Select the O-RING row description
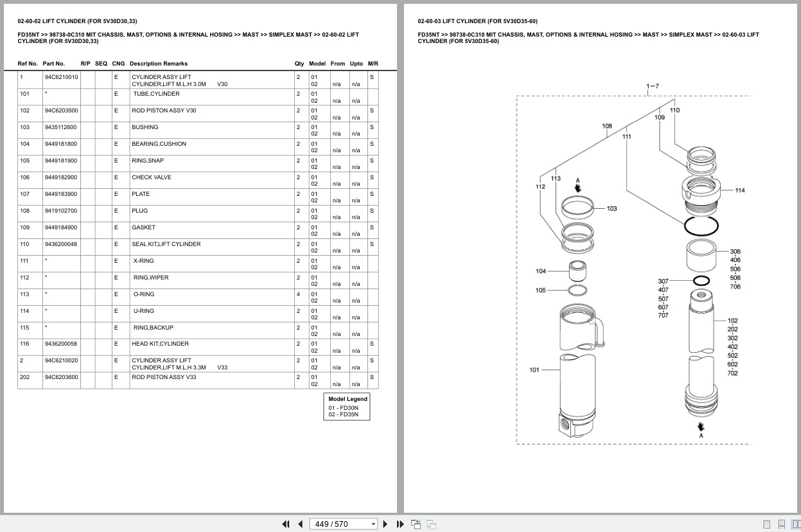Image resolution: width=801 pixels, height=532 pixels. tap(144, 294)
